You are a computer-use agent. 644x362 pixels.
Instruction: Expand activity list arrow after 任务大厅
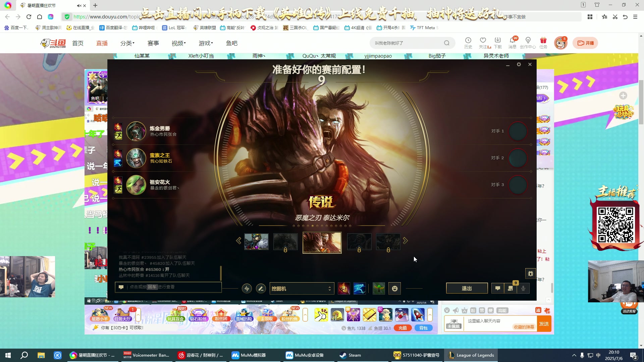(138, 315)
